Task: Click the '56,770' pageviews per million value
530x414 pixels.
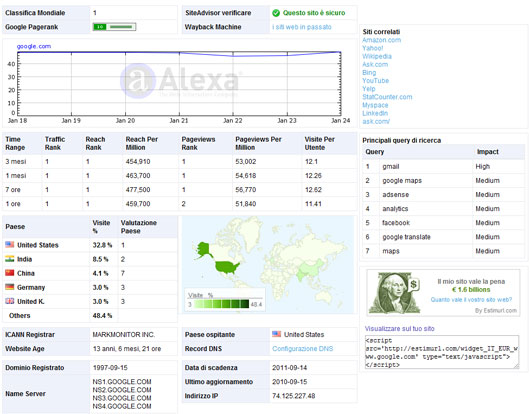Action: click(x=246, y=190)
